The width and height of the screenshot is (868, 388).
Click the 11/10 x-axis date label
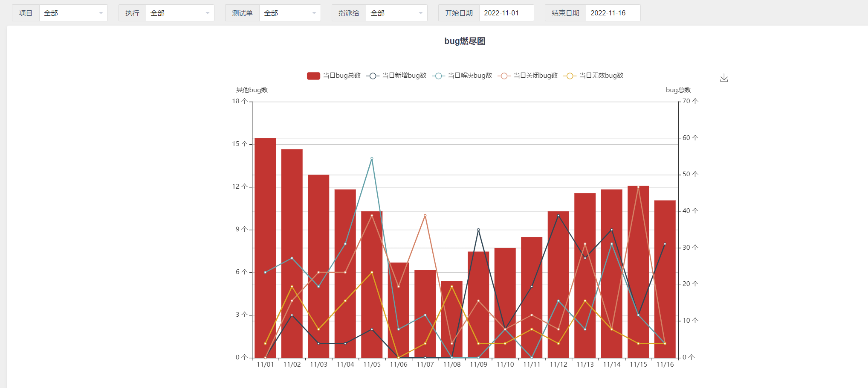point(505,365)
